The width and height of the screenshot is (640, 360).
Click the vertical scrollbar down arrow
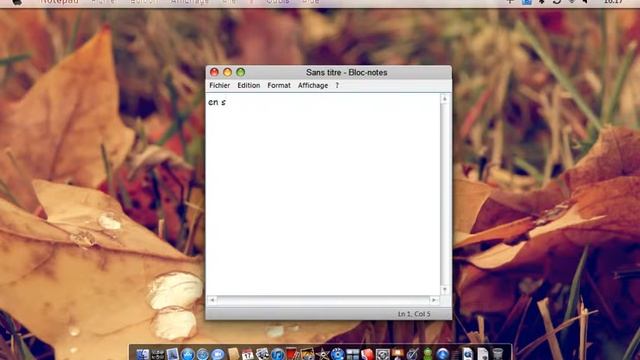coord(444,290)
